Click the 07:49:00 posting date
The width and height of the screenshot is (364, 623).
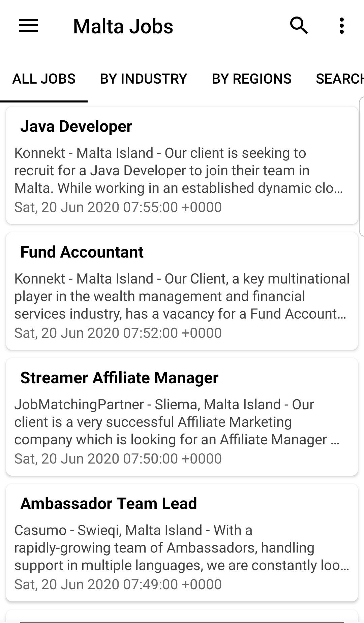[x=118, y=585]
